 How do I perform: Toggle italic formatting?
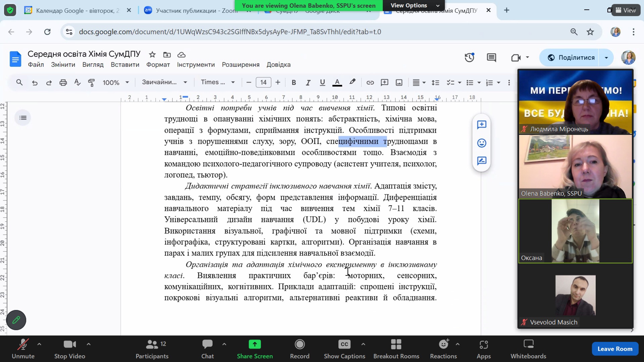point(308,82)
